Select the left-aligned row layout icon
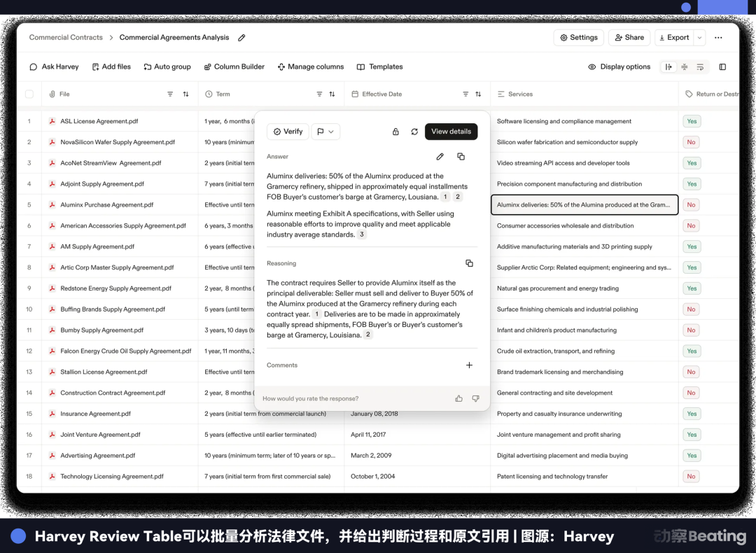 [668, 67]
